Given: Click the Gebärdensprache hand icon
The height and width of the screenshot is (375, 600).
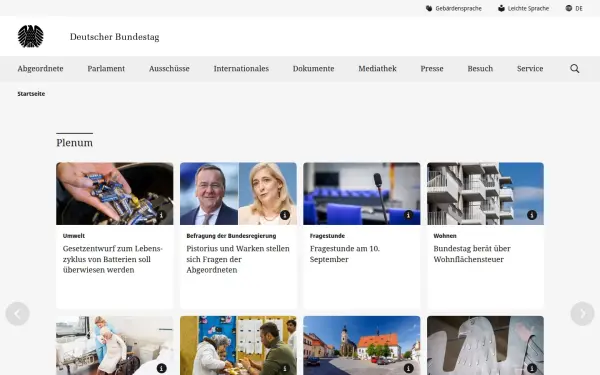Looking at the screenshot, I should (429, 8).
